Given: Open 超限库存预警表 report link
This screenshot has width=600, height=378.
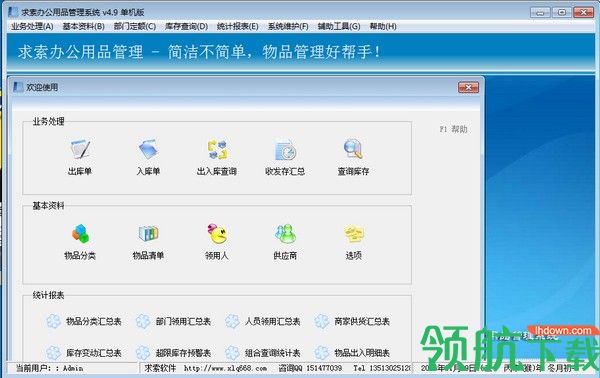Looking at the screenshot, I should [x=183, y=353].
